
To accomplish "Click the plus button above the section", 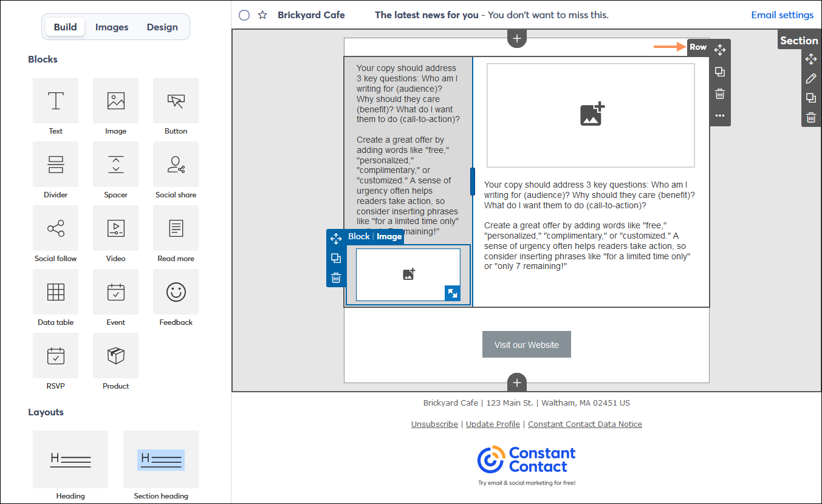I will click(x=517, y=38).
